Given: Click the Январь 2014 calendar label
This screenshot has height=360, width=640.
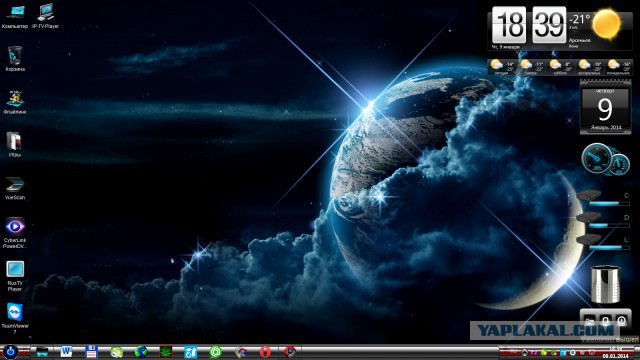Looking at the screenshot, I should click(606, 128).
